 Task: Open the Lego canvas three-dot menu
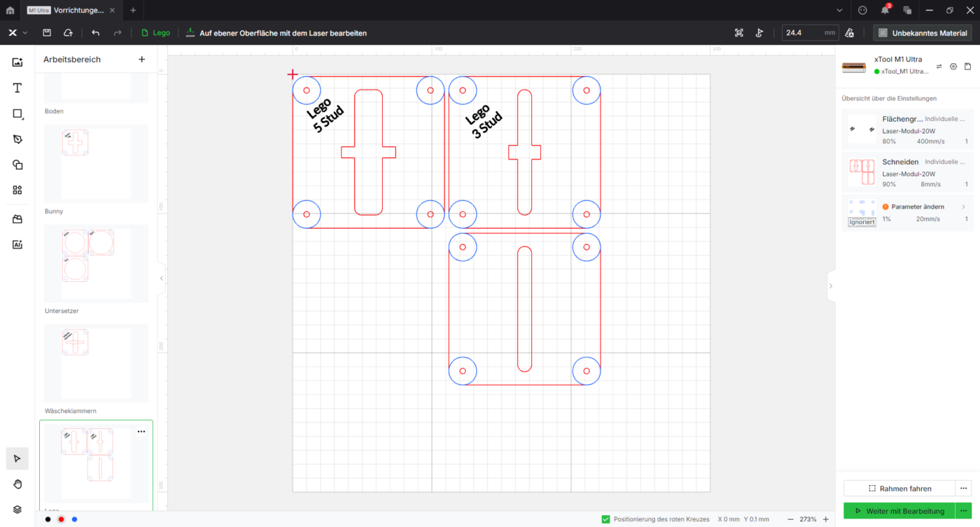pyautogui.click(x=141, y=432)
